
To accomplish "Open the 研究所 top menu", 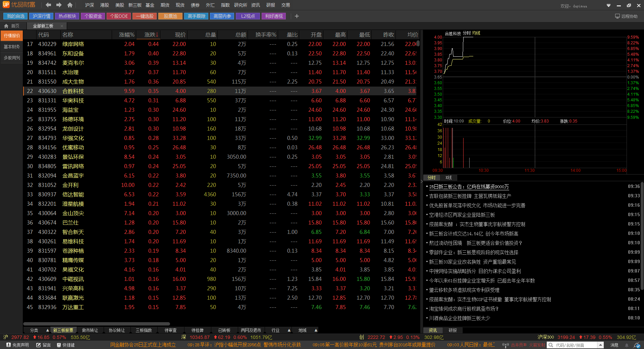I will [240, 5].
